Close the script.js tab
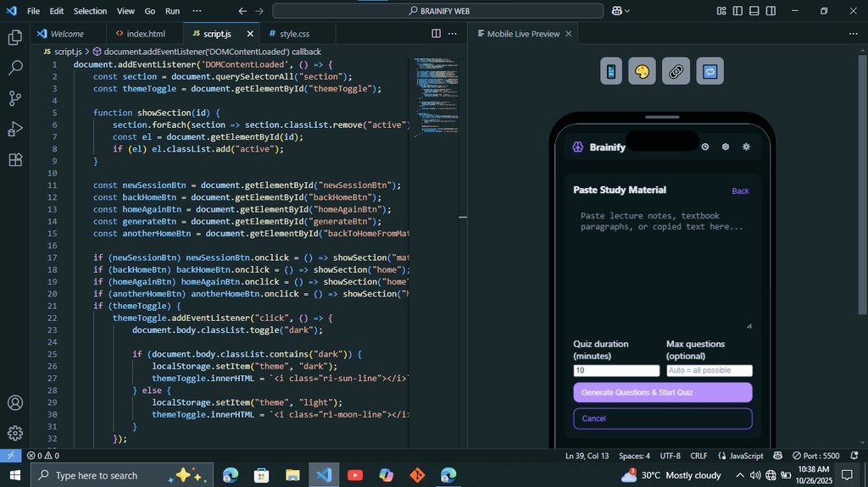The height and width of the screenshot is (487, 868). (x=250, y=34)
